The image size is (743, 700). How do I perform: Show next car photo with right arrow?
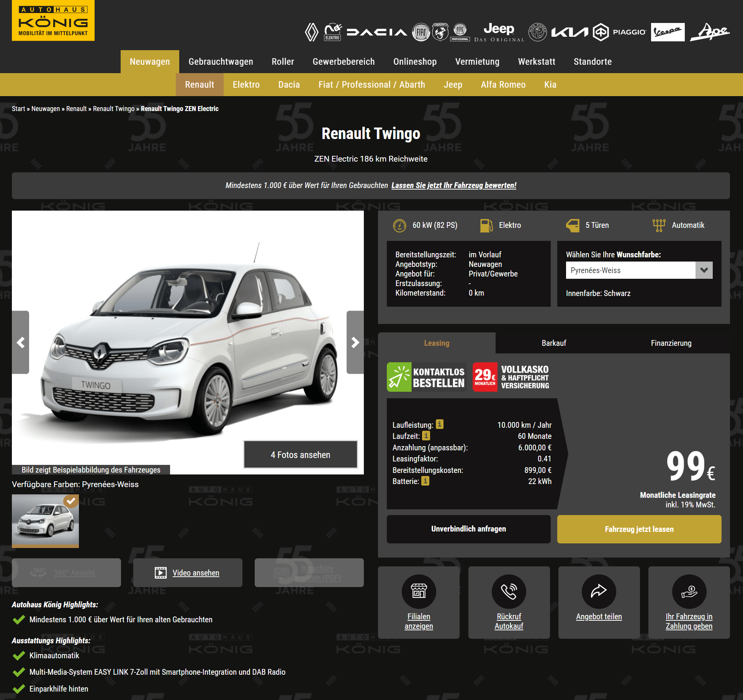(x=355, y=342)
